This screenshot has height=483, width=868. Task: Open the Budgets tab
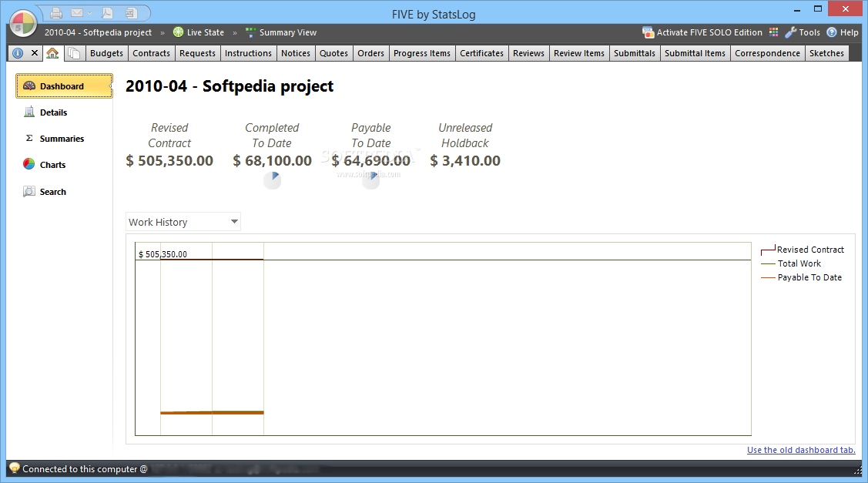106,53
